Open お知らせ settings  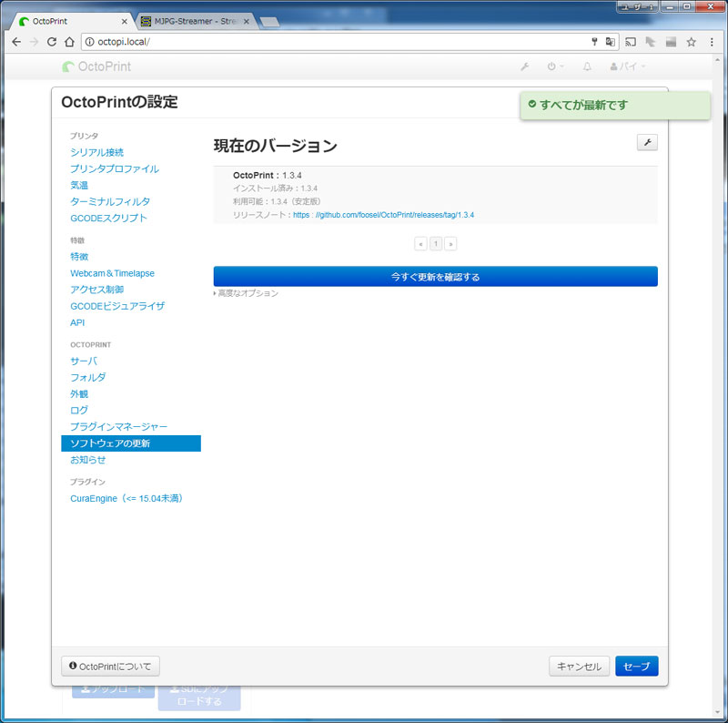click(87, 460)
